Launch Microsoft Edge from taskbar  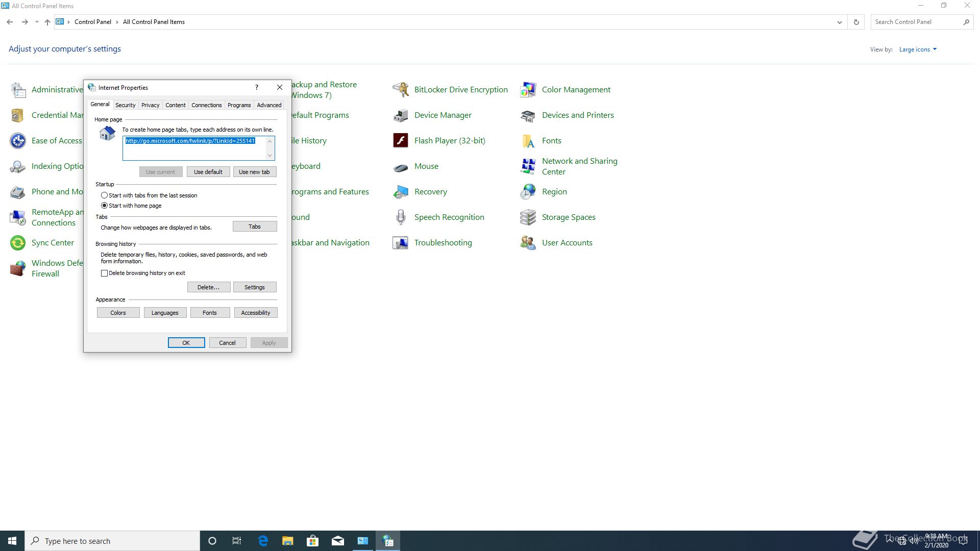pos(263,541)
